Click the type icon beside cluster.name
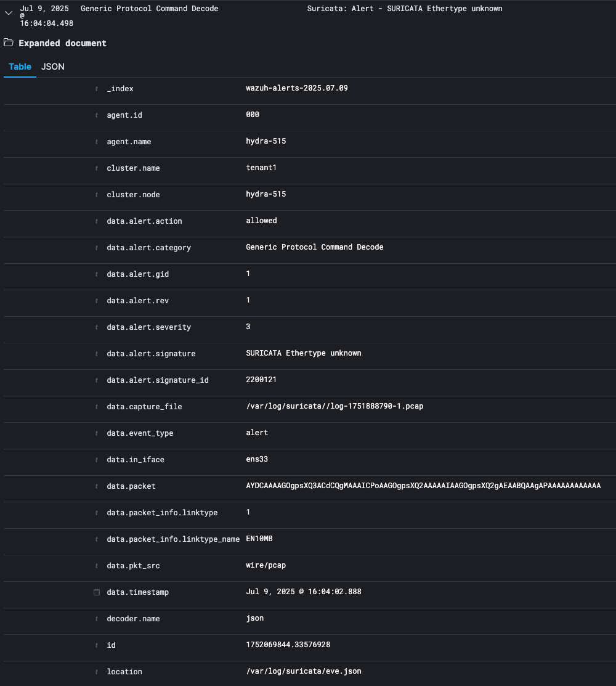The width and height of the screenshot is (616, 686). coord(97,168)
